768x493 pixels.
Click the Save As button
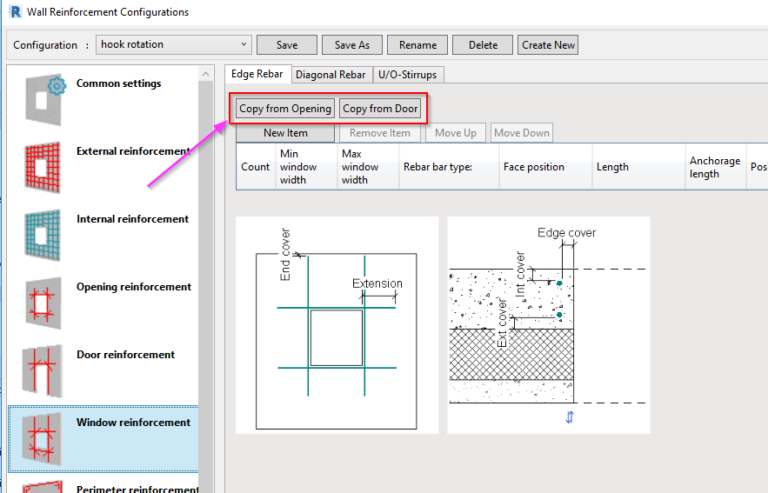352,45
